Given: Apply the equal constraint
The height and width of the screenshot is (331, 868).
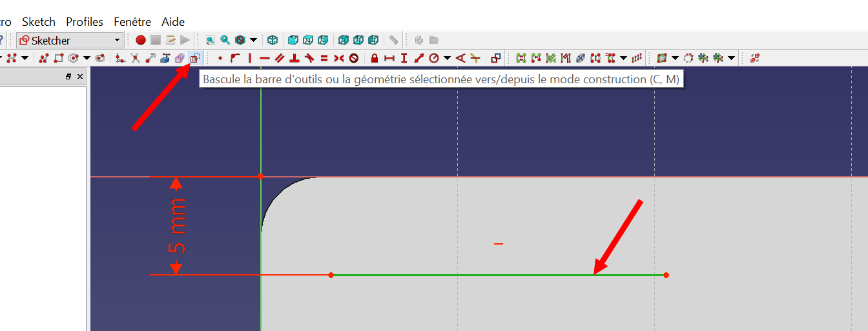Looking at the screenshot, I should point(324,58).
